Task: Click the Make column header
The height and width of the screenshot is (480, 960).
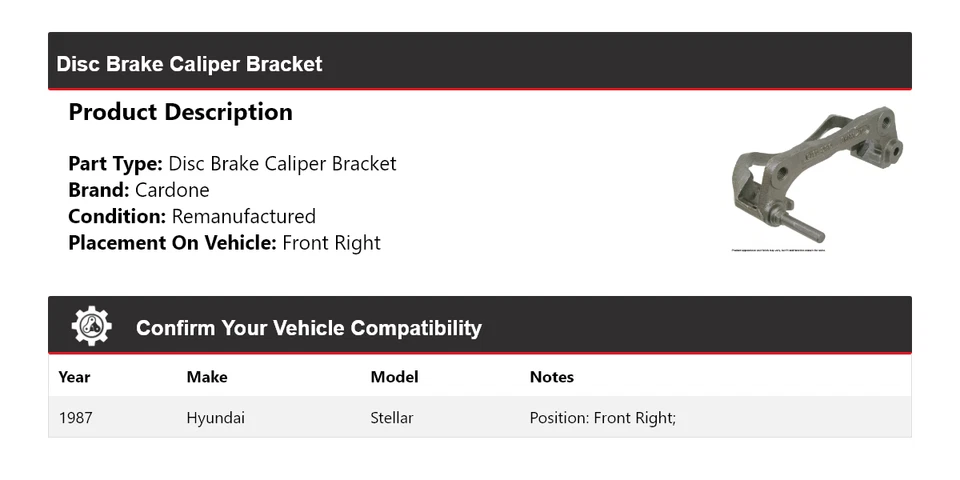Action: 207,377
